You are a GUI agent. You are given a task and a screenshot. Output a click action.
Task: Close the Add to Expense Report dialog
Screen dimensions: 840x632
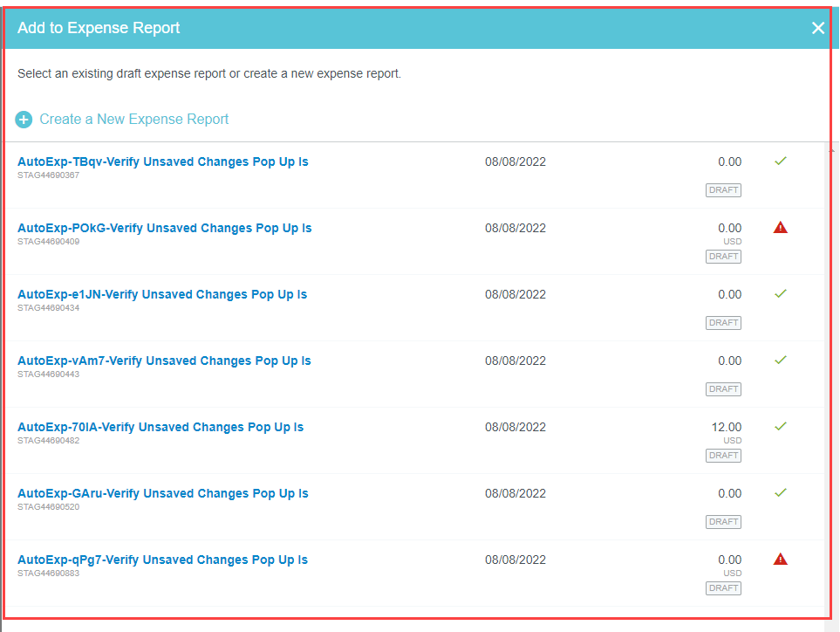coord(818,28)
